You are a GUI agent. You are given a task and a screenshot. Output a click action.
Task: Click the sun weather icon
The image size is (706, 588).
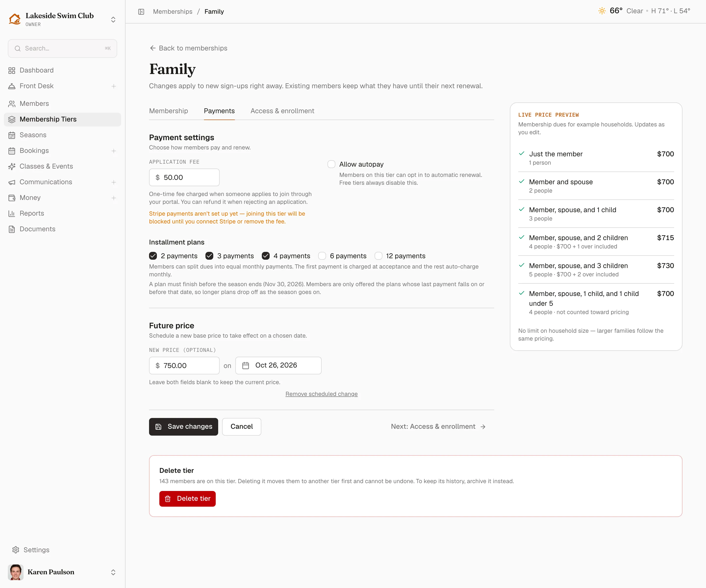pyautogui.click(x=602, y=11)
